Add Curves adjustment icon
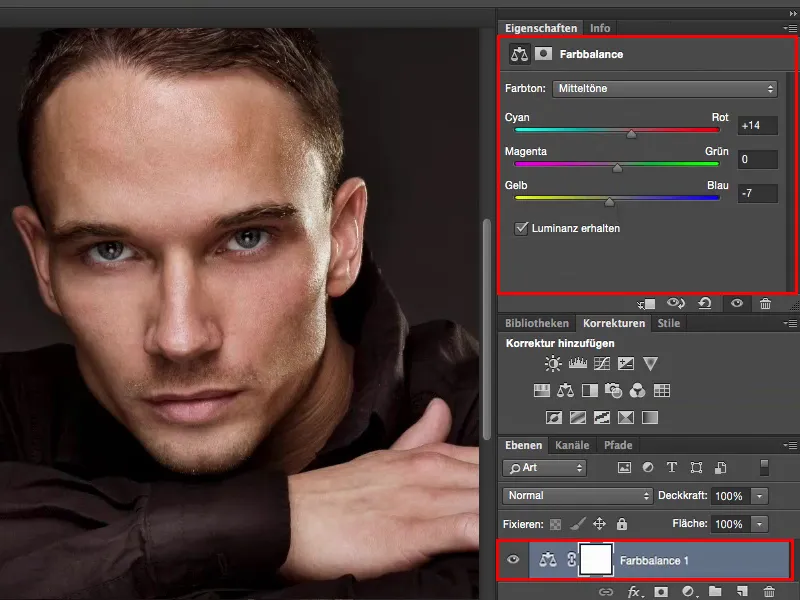Image resolution: width=800 pixels, height=600 pixels. point(602,363)
